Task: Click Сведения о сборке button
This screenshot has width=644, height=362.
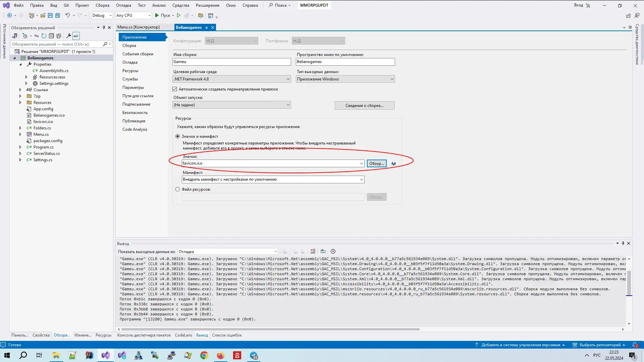Action: coord(365,106)
